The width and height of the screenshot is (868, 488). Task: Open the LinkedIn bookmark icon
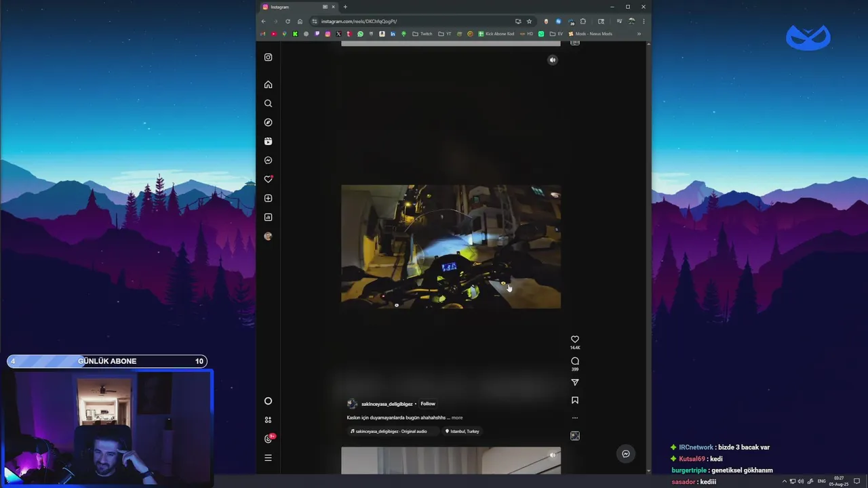coord(393,34)
